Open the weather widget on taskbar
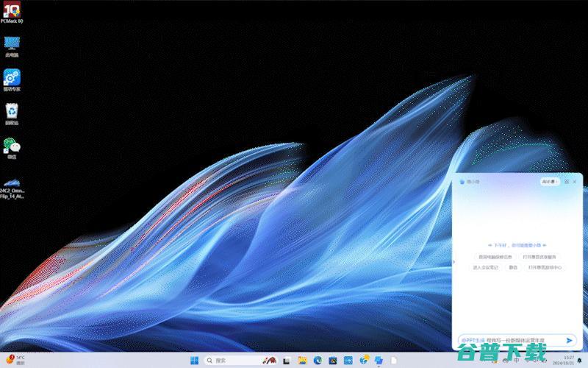Image resolution: width=588 pixels, height=368 pixels. pyautogui.click(x=15, y=360)
